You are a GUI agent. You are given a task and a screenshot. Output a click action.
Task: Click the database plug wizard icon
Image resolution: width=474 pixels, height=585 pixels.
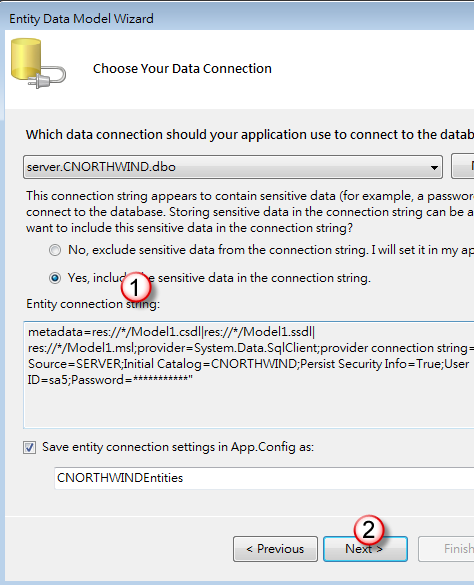[38, 63]
